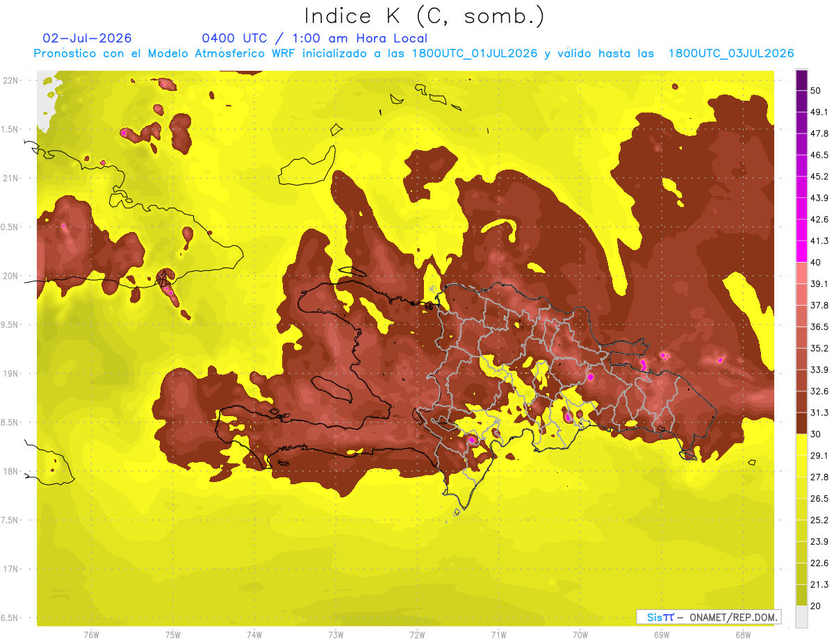Click the '74W' longitude label
The height and width of the screenshot is (644, 834).
254,635
